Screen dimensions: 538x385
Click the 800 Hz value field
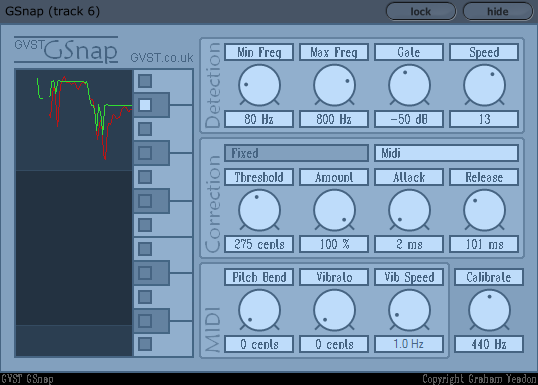click(334, 119)
